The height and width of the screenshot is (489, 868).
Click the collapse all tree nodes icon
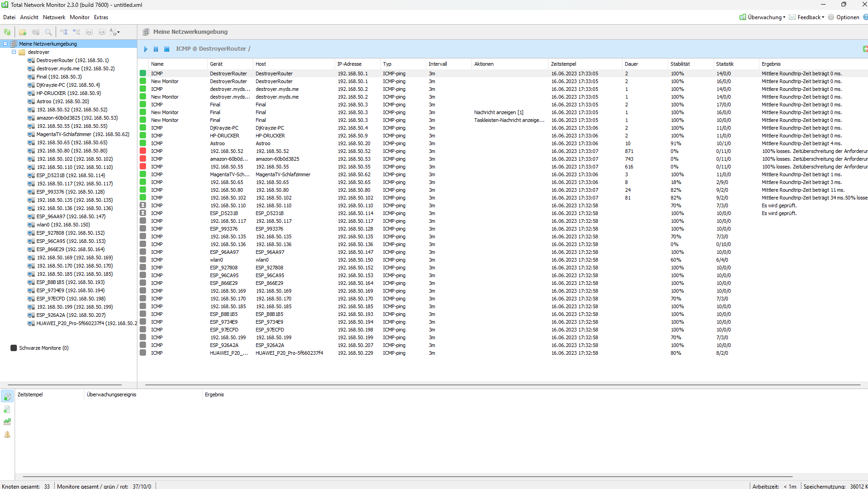(x=76, y=32)
